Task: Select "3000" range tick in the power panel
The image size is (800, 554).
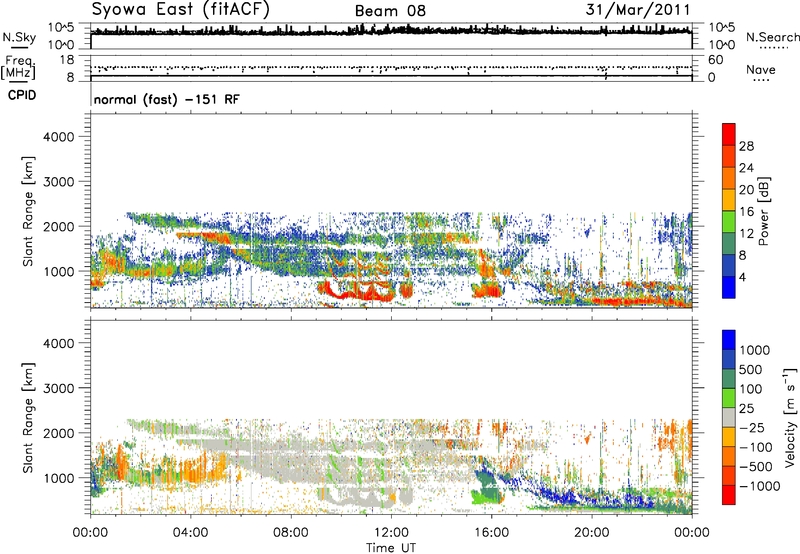Action: click(x=58, y=182)
